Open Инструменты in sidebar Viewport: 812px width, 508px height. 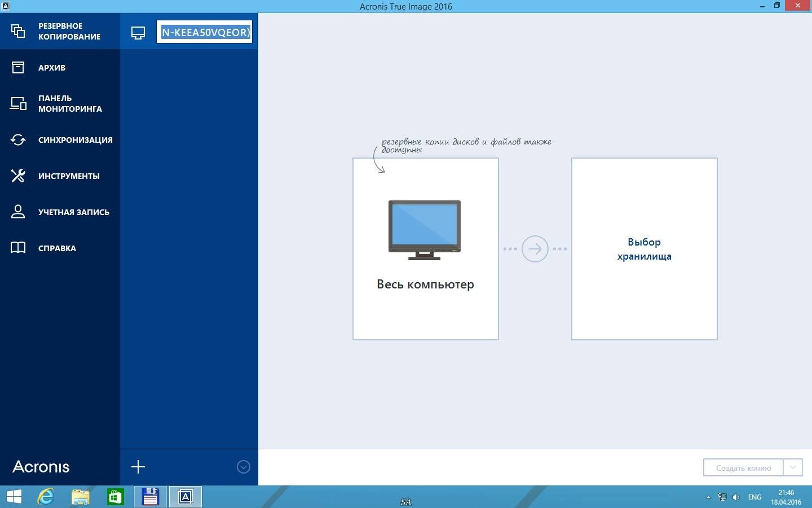point(60,176)
